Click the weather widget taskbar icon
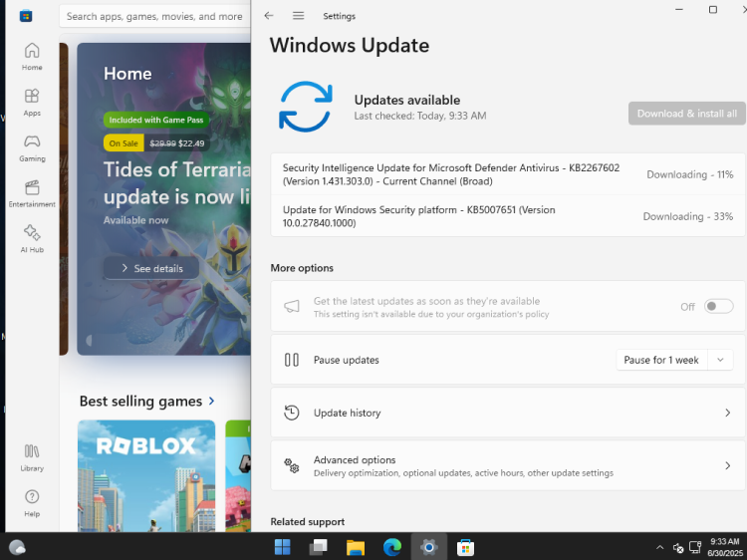 click(17, 547)
